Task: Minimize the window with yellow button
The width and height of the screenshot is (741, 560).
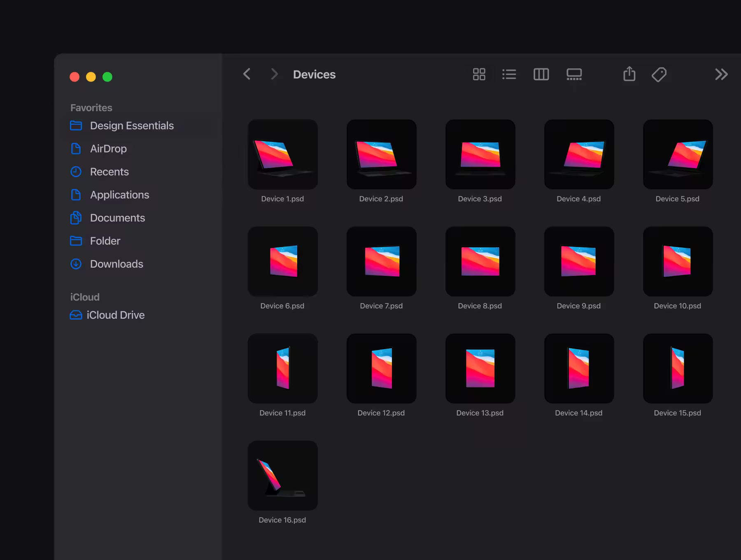Action: click(91, 77)
